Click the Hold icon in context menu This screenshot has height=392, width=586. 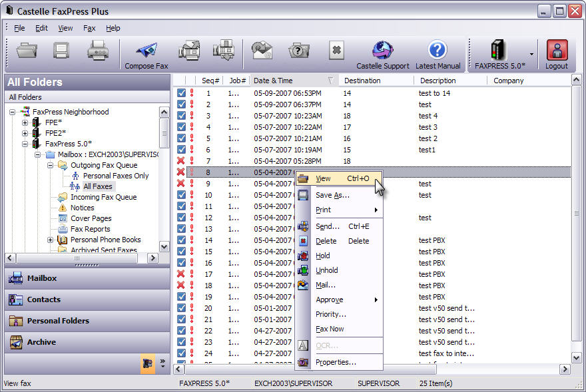point(303,256)
